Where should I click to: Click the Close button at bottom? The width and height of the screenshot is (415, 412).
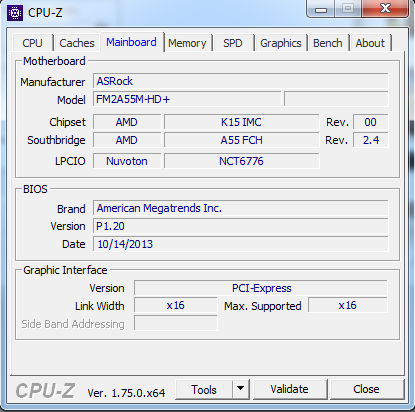tap(366, 389)
